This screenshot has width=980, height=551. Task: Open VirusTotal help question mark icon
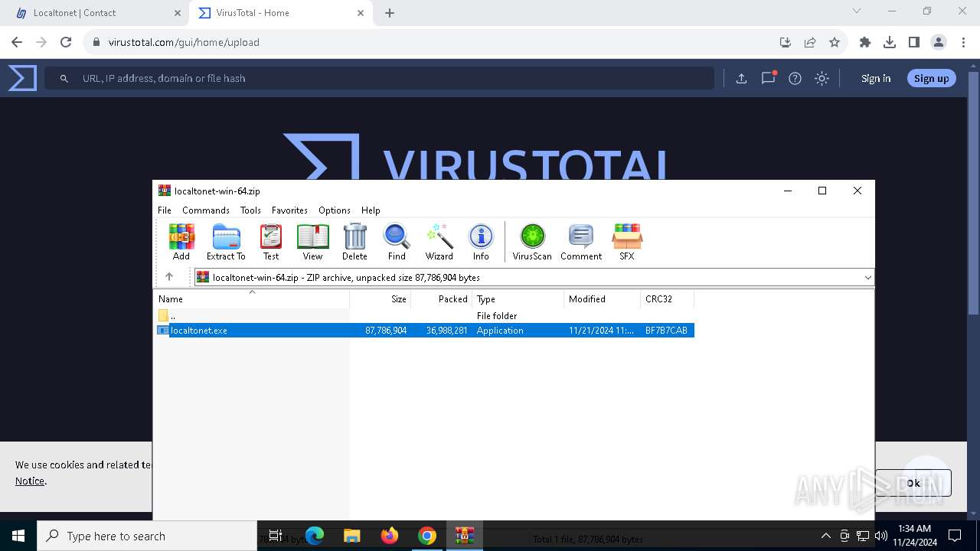(795, 78)
